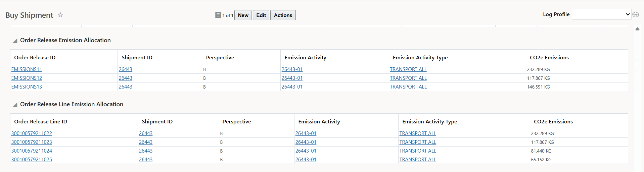The height and width of the screenshot is (172, 644).
Task: Click Emission Activity Type header in first table
Action: 420,58
